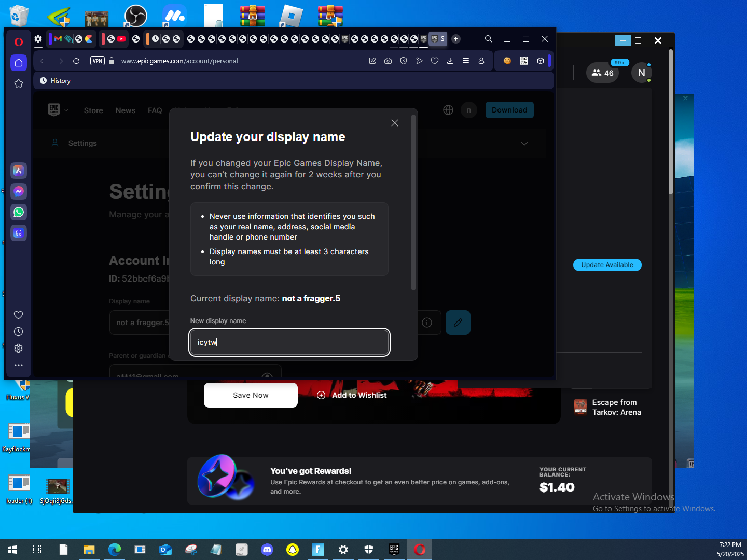Close the Update display name dialog

pos(395,123)
